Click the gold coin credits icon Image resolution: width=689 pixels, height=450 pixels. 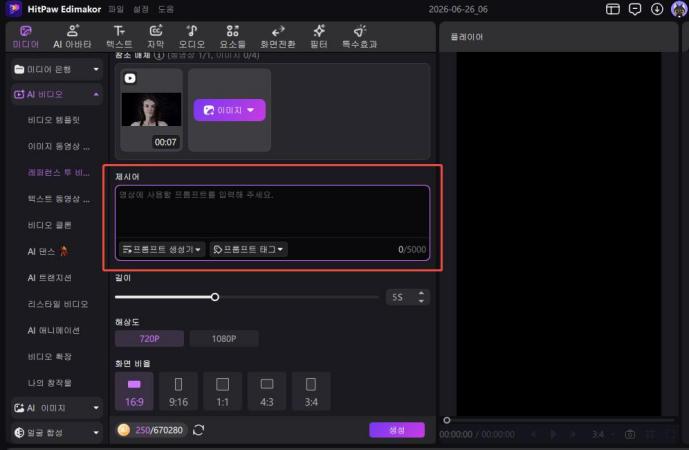pyautogui.click(x=124, y=430)
